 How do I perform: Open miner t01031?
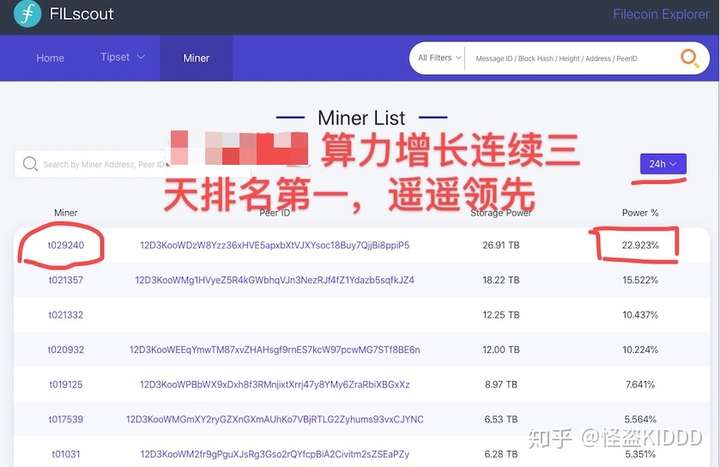point(66,454)
